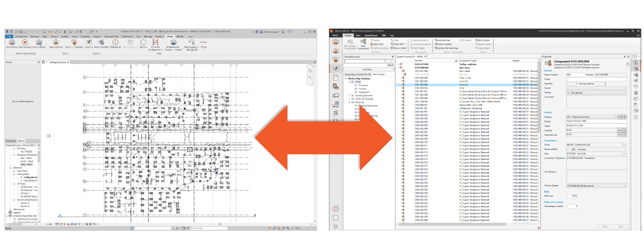Open the Add filter dropdown

369,69
